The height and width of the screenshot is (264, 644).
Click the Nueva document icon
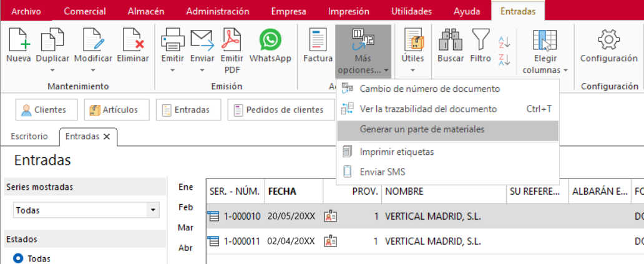click(18, 39)
